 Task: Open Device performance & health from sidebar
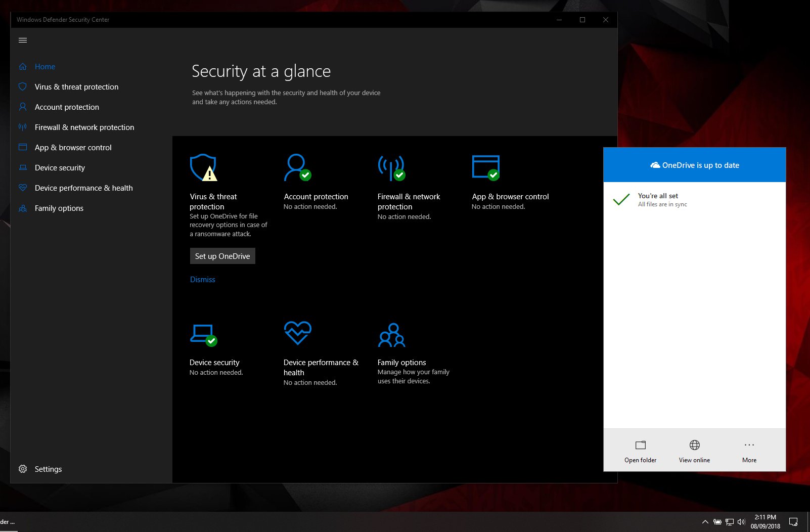(84, 188)
